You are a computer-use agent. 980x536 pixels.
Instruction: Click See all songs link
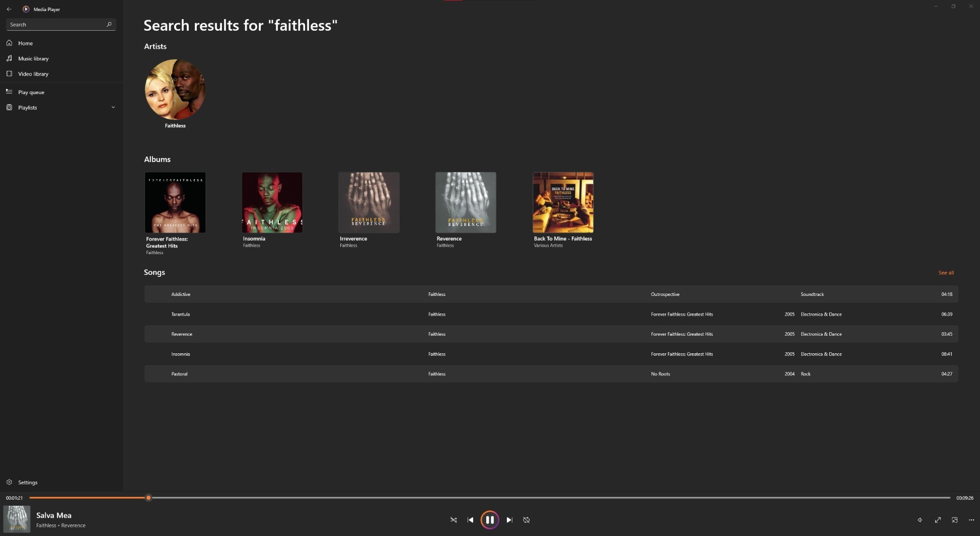tap(946, 273)
